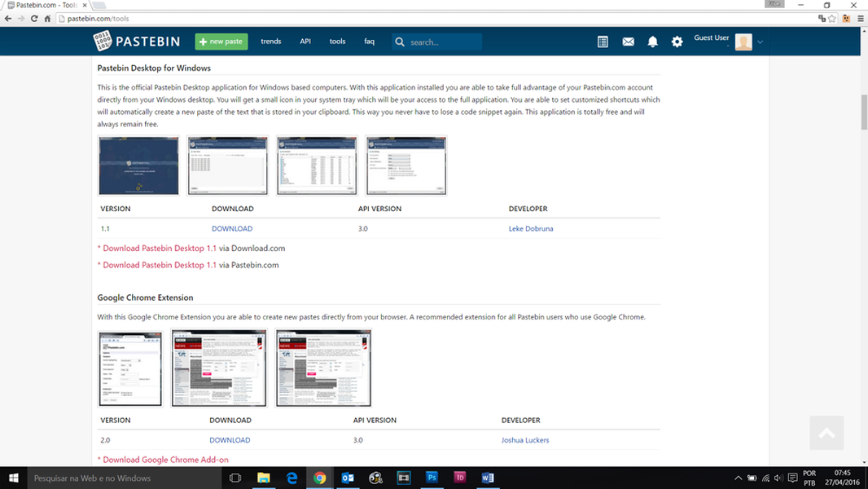Open the faq page
Viewport: 868px width, 489px height.
(369, 41)
